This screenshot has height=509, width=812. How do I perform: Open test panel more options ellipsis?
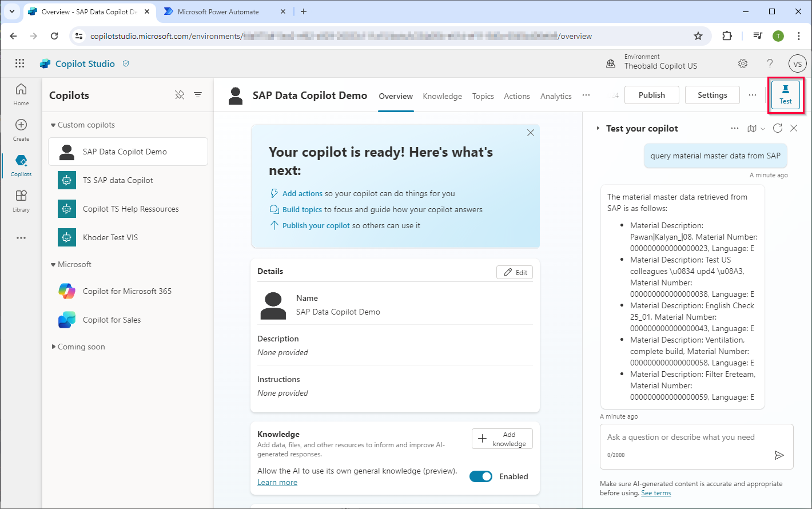pos(735,128)
